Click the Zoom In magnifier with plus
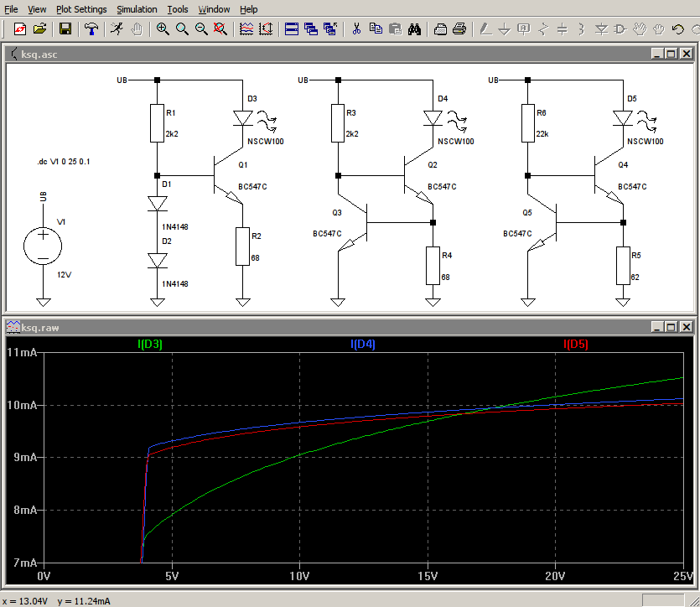Viewport: 700px width, 607px height. point(163,29)
